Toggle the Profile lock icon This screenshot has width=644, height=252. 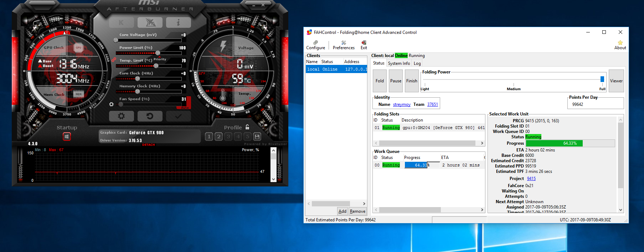(247, 127)
